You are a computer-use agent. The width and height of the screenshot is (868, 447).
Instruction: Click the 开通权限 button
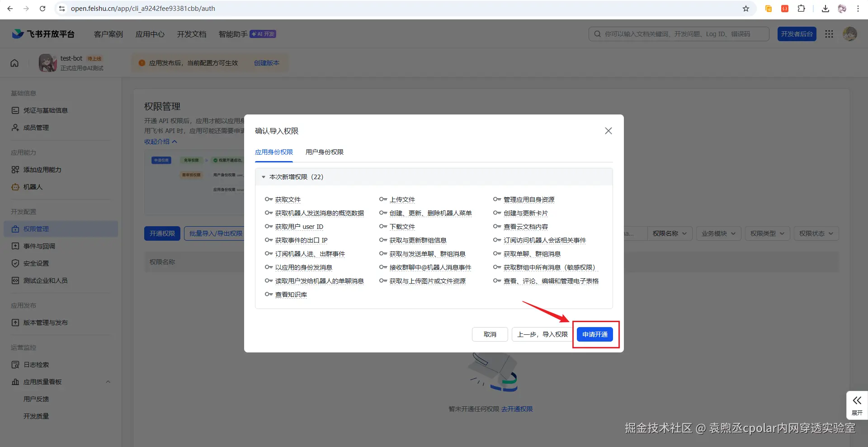pos(162,233)
